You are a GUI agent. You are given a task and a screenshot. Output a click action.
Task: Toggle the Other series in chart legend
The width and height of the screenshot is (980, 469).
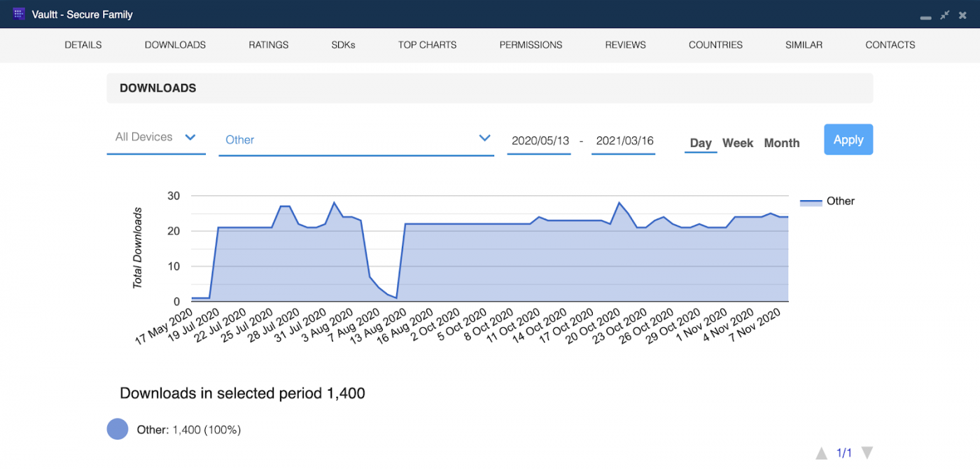point(827,202)
